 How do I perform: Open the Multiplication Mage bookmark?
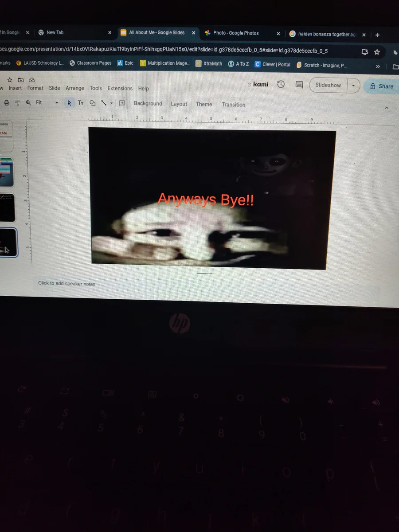click(x=164, y=63)
